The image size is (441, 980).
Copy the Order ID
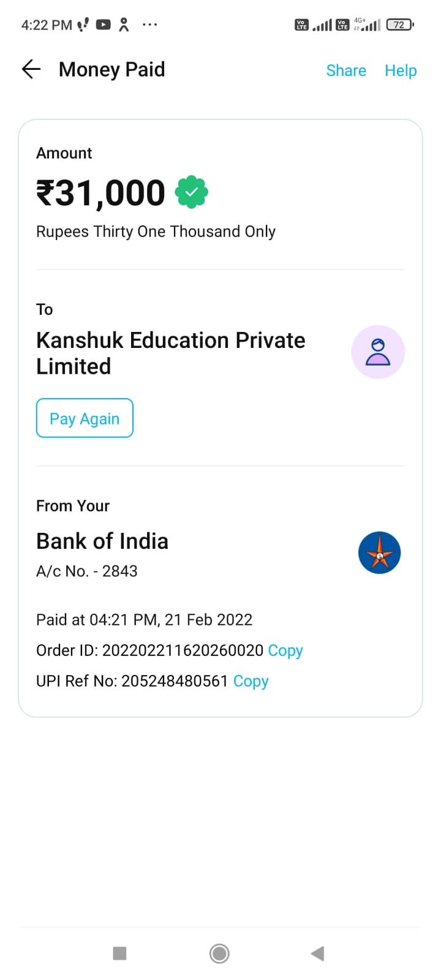pos(285,650)
